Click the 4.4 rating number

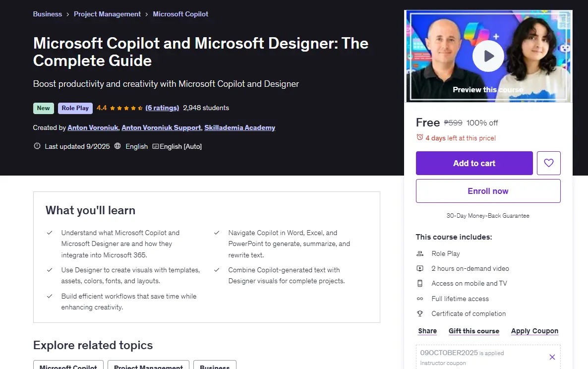click(102, 108)
